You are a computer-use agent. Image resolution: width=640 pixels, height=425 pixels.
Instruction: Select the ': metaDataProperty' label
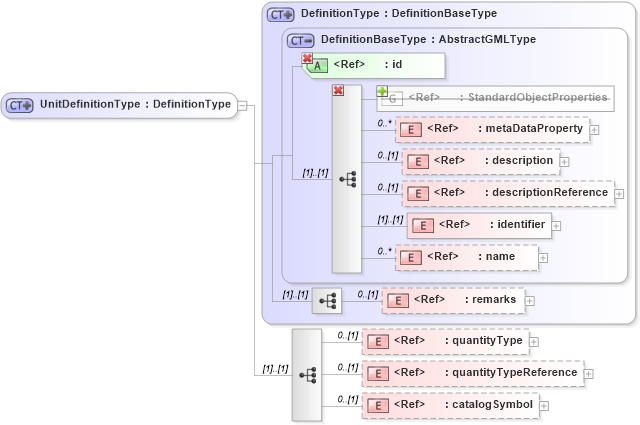[x=531, y=129]
